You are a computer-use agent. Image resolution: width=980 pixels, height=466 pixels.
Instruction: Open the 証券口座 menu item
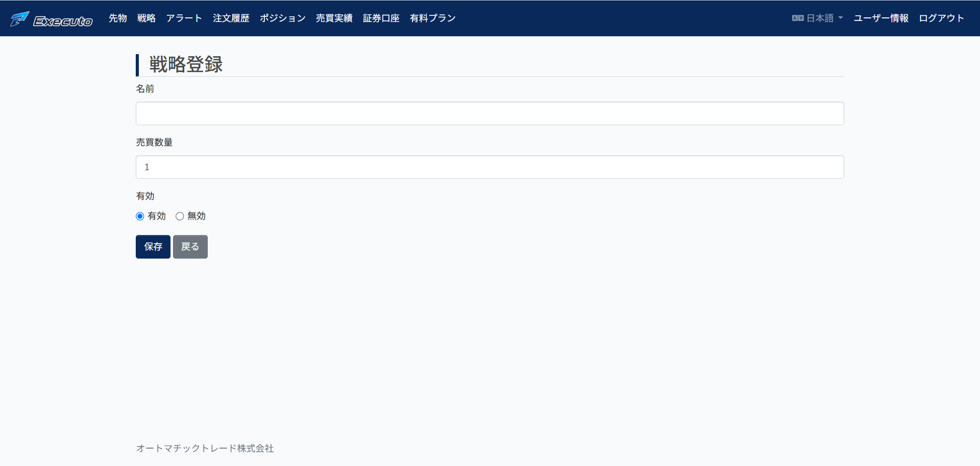[x=381, y=18]
